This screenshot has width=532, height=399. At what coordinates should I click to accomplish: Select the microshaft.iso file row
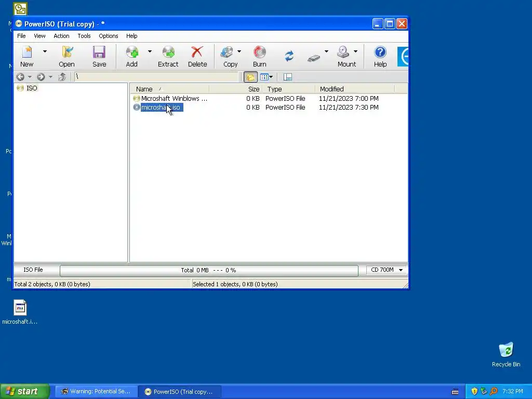coord(268,107)
